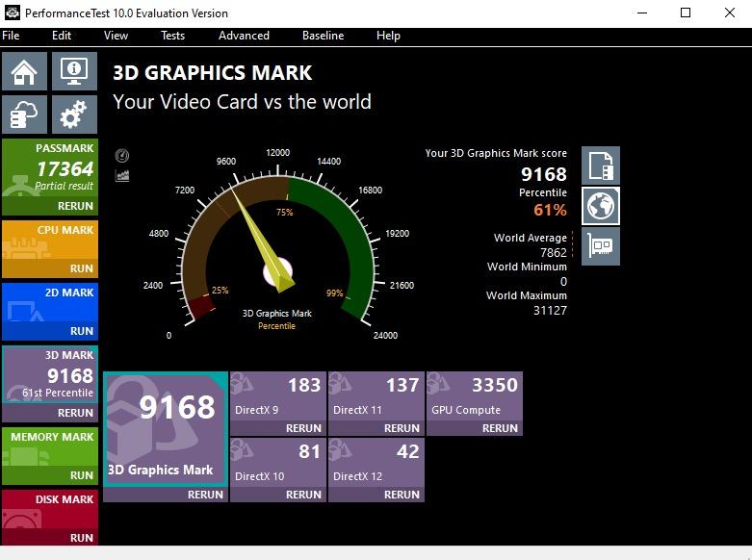Select the results document icon

point(601,165)
